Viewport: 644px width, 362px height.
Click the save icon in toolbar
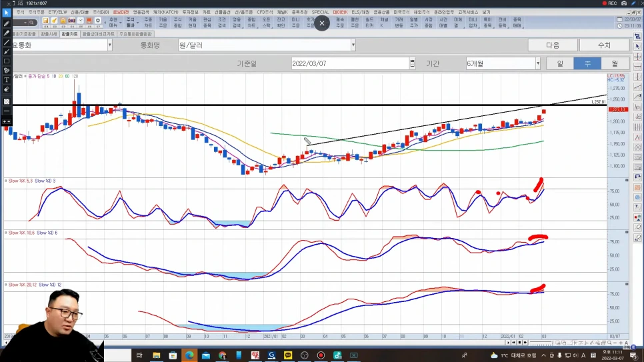tap(45, 21)
